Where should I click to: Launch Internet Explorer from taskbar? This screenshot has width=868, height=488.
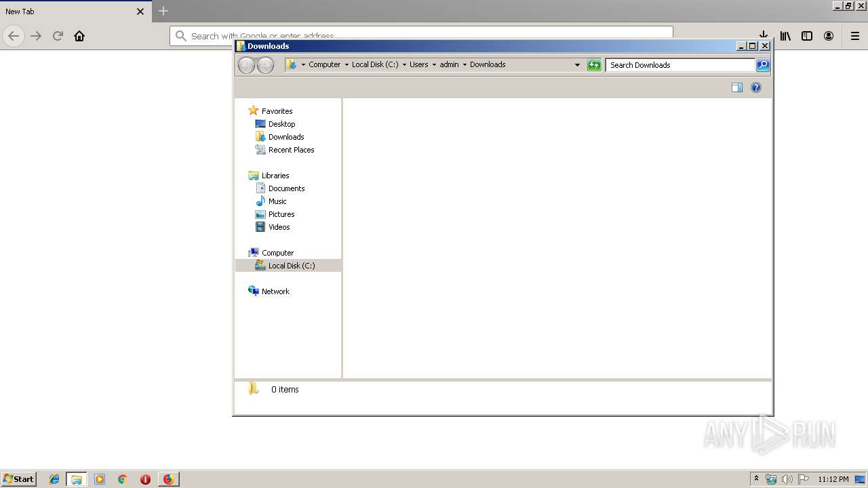(54, 479)
